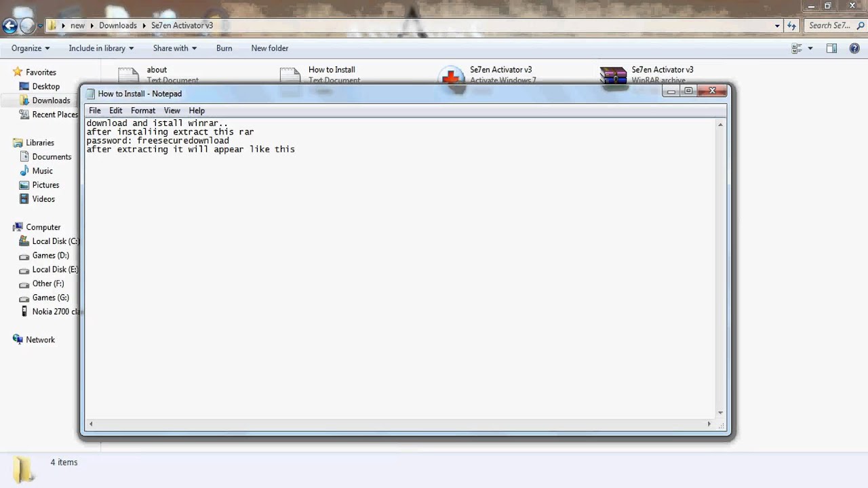Screen dimensions: 868x488
Task: Open Games (D:) drive
Action: click(x=50, y=256)
